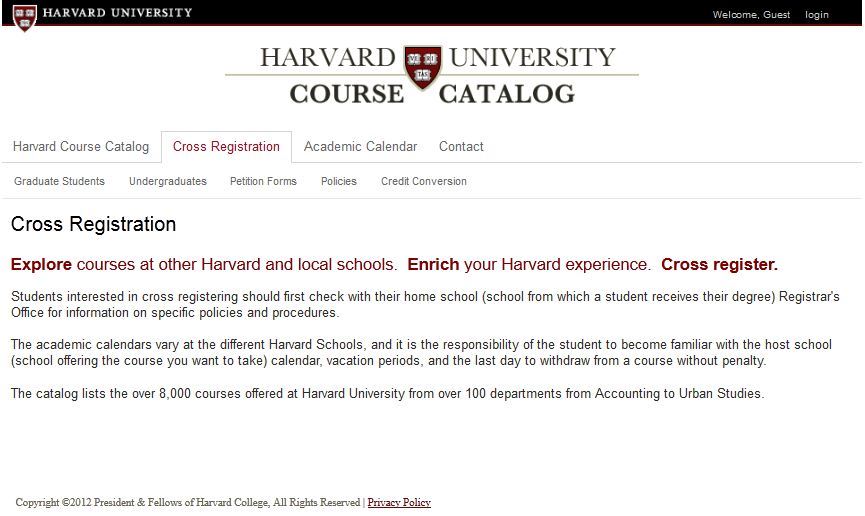The height and width of the screenshot is (516, 865).
Task: Open the Contact tab
Action: (x=461, y=147)
